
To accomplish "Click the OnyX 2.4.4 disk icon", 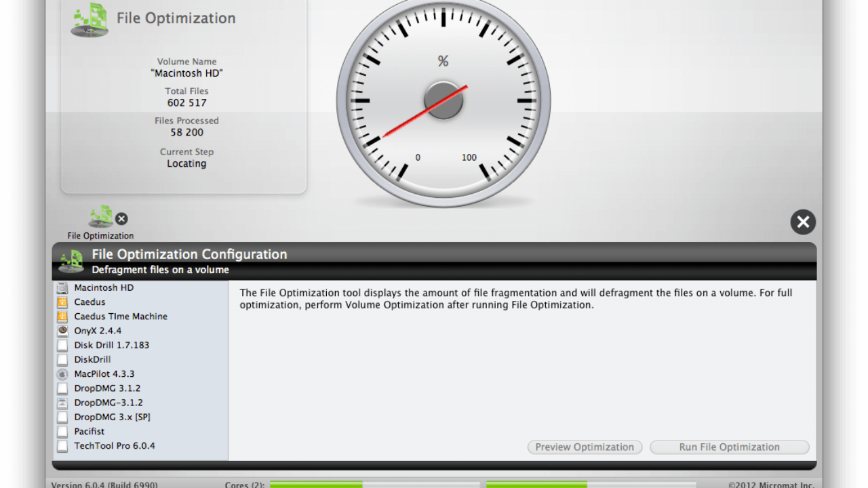I will click(62, 331).
